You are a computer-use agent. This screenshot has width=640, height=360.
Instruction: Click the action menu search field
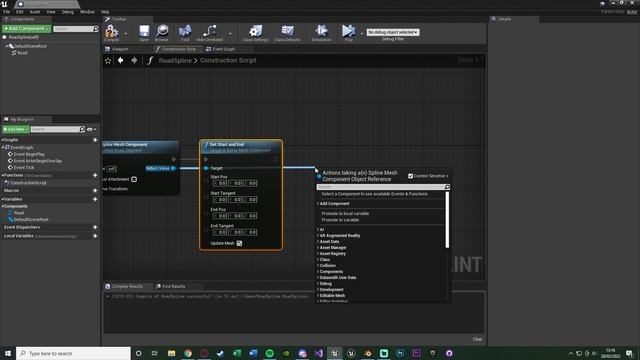(x=380, y=187)
